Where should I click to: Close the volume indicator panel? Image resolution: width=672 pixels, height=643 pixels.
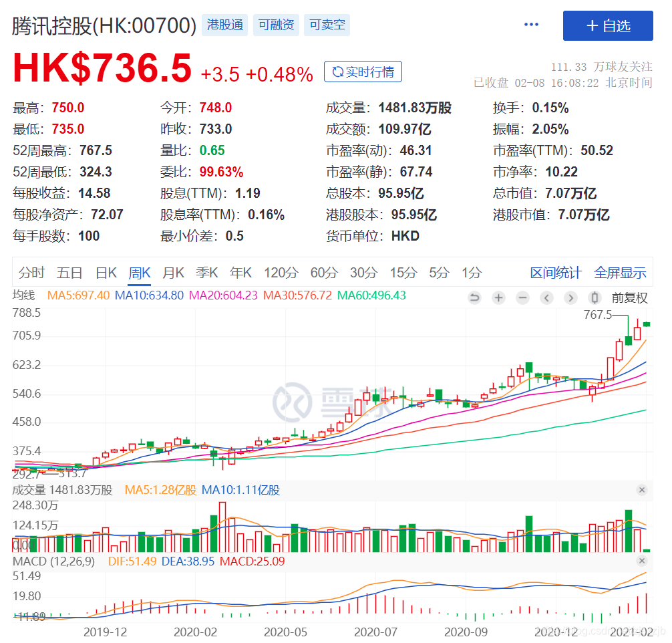(x=641, y=490)
